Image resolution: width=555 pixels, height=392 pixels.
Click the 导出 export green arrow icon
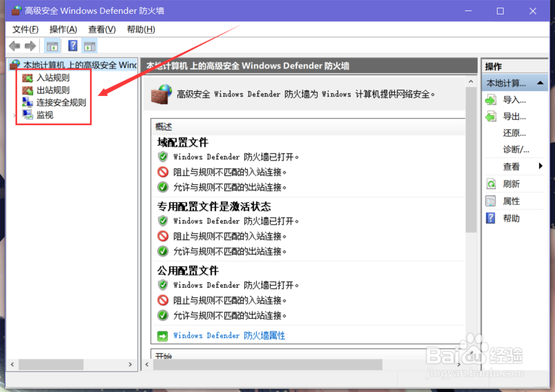tap(491, 116)
